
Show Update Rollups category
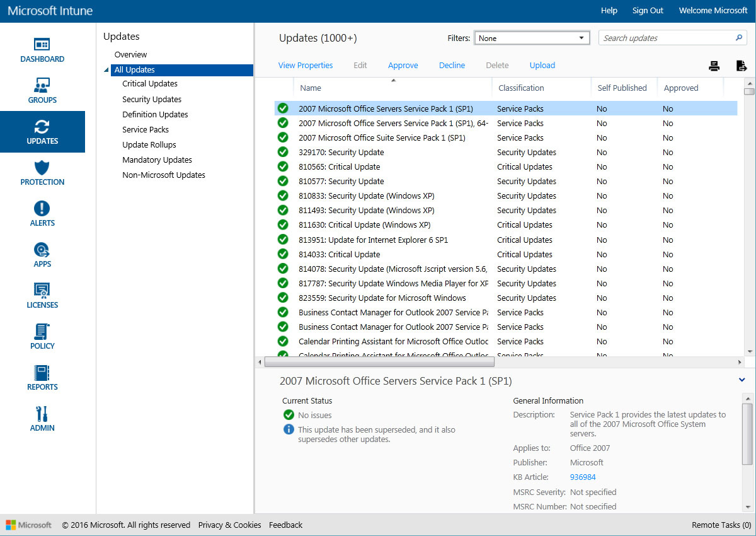pos(149,144)
